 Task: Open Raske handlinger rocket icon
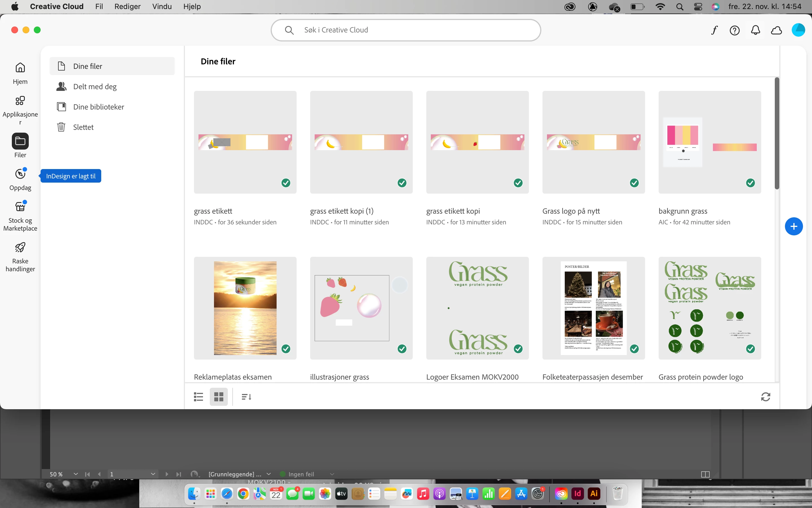20,248
